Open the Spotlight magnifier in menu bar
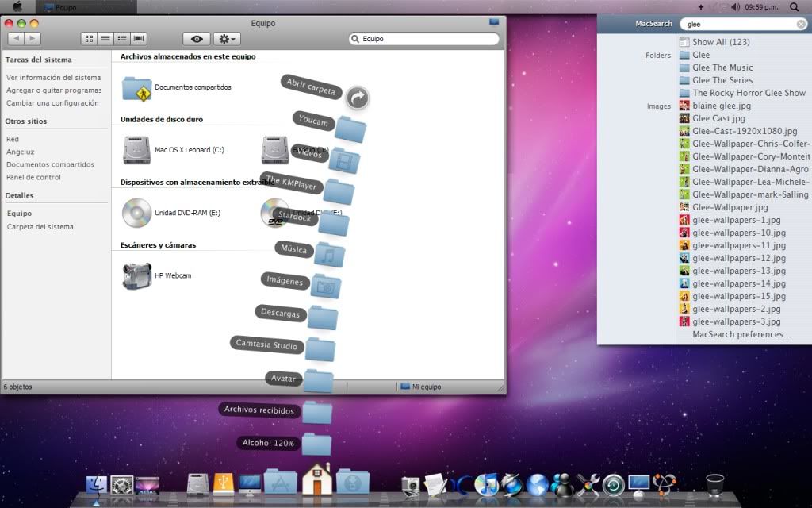 794,6
